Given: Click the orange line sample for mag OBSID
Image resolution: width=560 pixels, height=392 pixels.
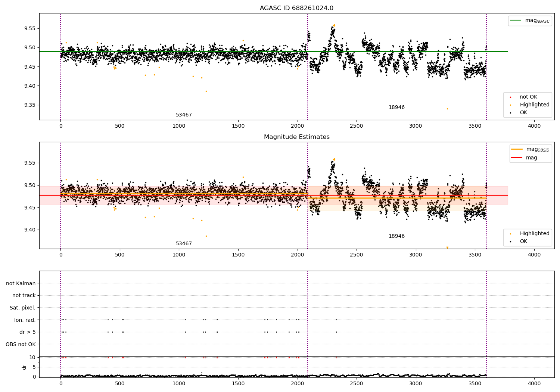Looking at the screenshot, I should click(517, 149).
